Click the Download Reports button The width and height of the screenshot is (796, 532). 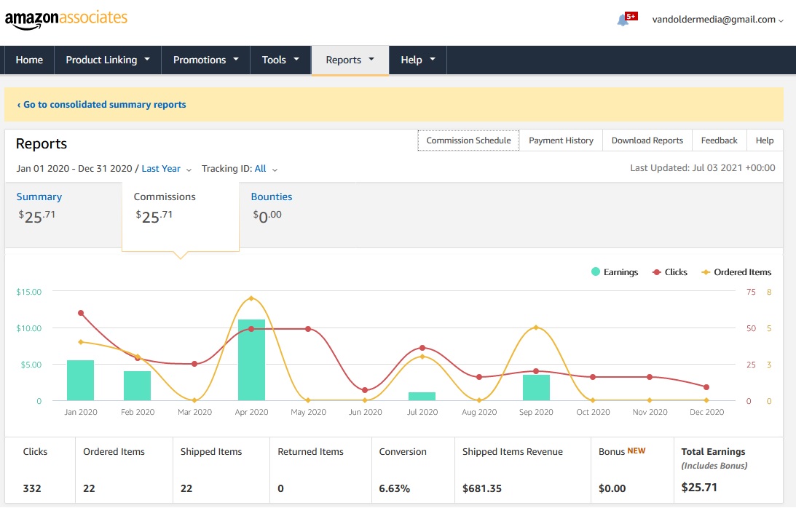click(647, 140)
